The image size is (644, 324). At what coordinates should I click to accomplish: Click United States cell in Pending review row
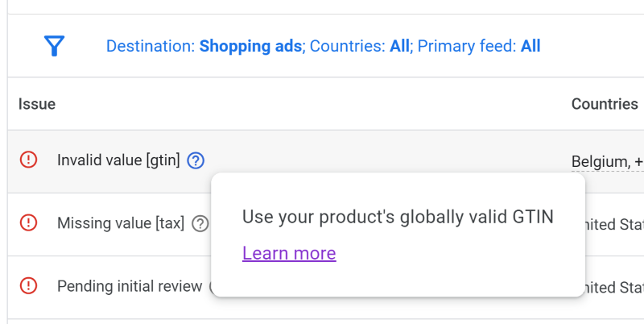[614, 288]
